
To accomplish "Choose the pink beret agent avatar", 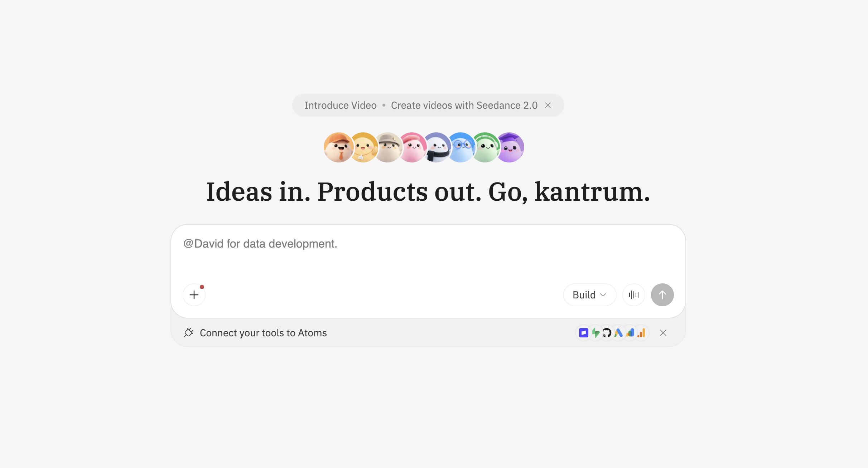I will point(413,147).
